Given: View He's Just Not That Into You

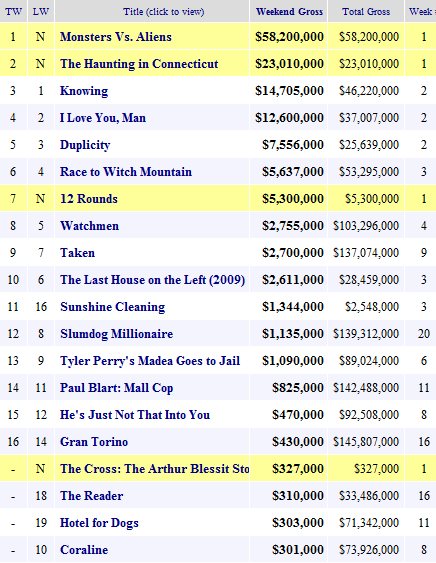Looking at the screenshot, I should tap(135, 415).
